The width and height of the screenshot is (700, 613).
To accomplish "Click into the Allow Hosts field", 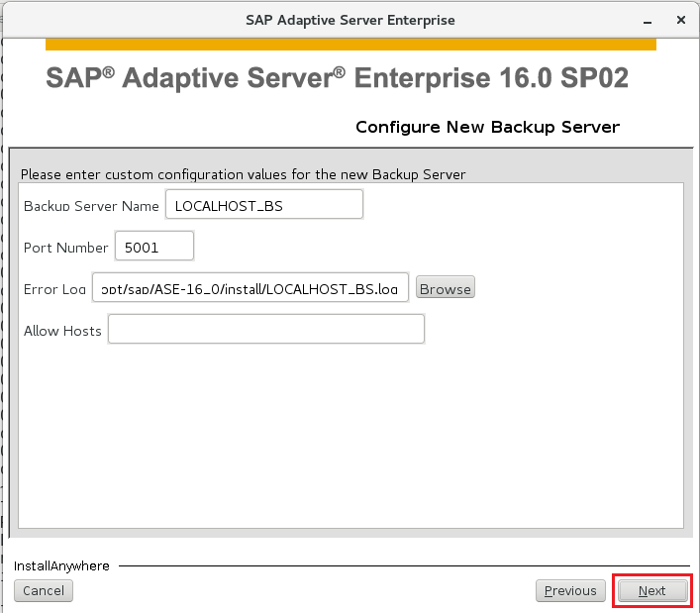I will tap(266, 329).
